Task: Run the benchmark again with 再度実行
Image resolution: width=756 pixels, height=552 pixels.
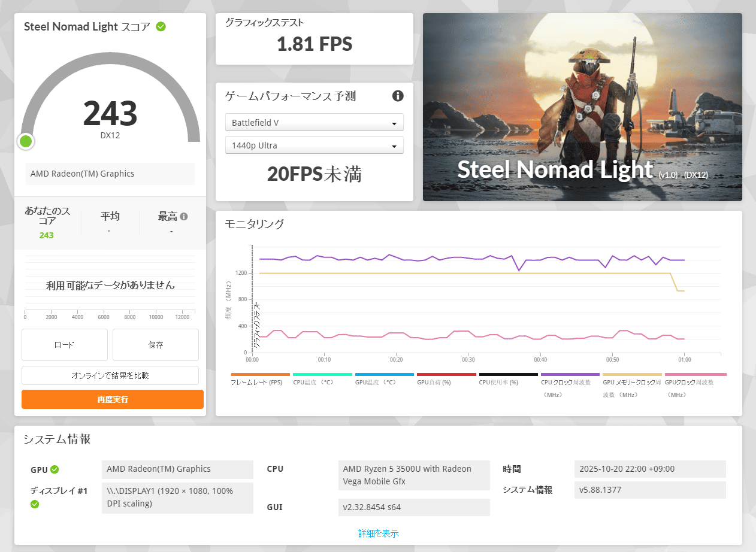Action: (113, 399)
